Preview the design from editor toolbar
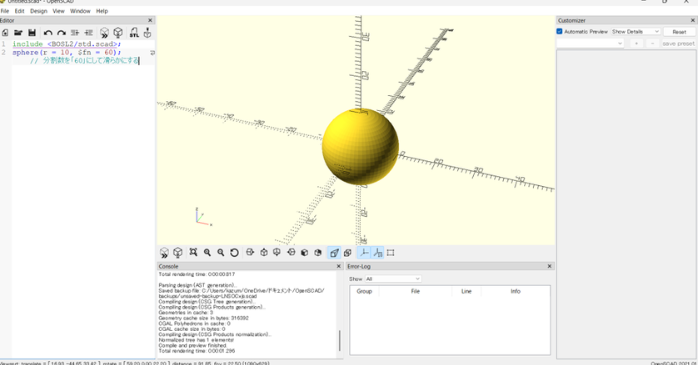 click(104, 32)
